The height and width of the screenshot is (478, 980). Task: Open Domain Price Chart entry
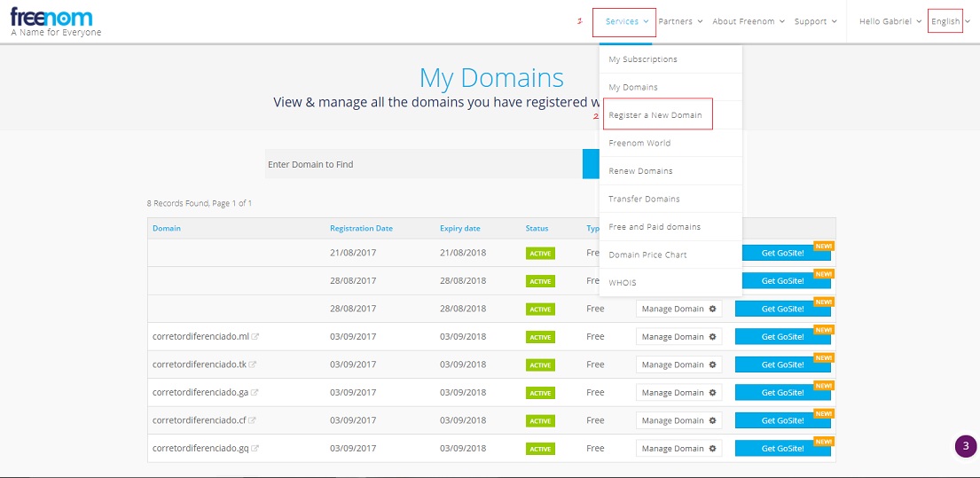coord(670,255)
